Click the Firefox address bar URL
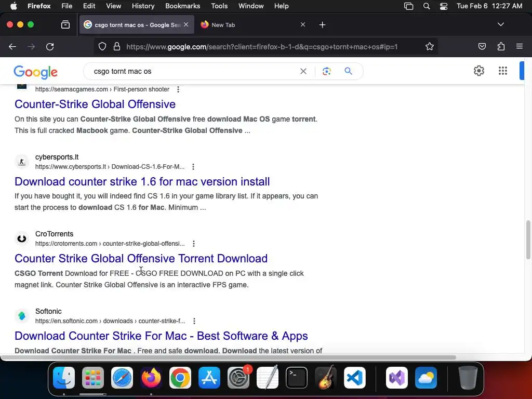 pyautogui.click(x=262, y=47)
